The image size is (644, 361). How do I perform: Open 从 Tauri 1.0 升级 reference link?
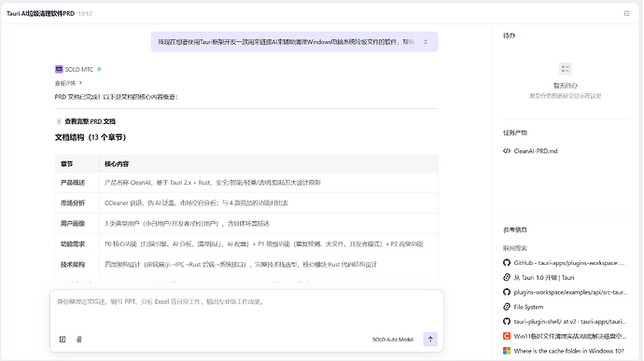click(x=544, y=278)
